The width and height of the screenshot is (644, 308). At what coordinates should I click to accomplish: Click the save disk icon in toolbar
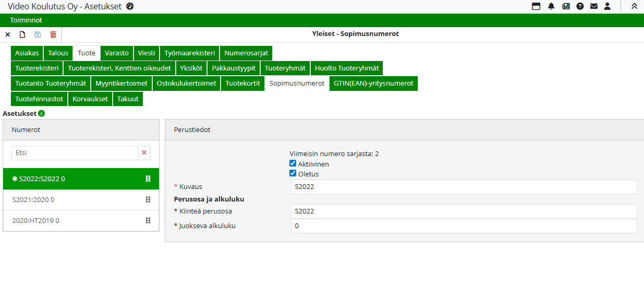38,34
